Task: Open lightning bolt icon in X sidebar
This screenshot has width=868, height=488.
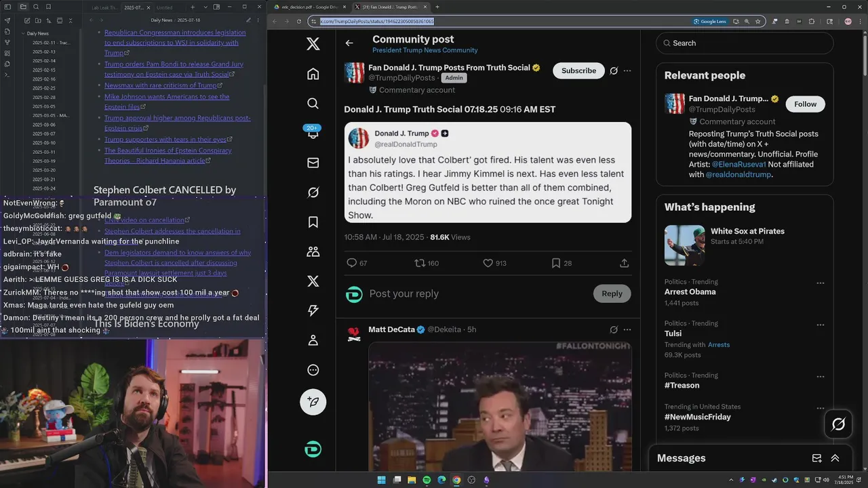Action: pos(313,310)
